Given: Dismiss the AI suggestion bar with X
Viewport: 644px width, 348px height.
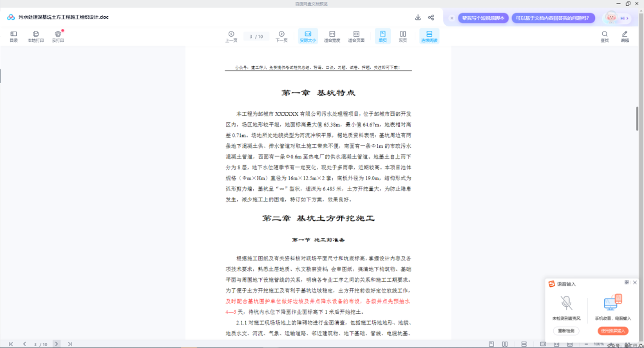Looking at the screenshot, I should click(x=452, y=18).
